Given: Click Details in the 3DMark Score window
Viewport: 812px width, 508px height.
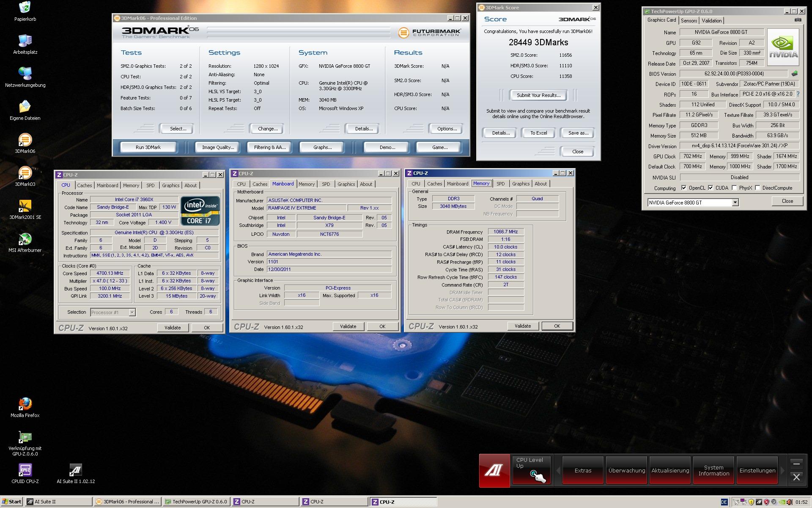Looking at the screenshot, I should [501, 133].
